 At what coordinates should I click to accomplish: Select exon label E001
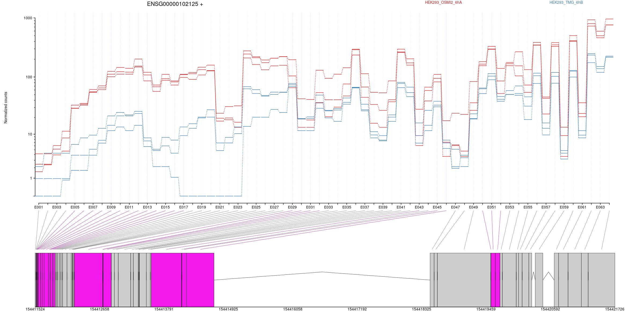(x=39, y=207)
